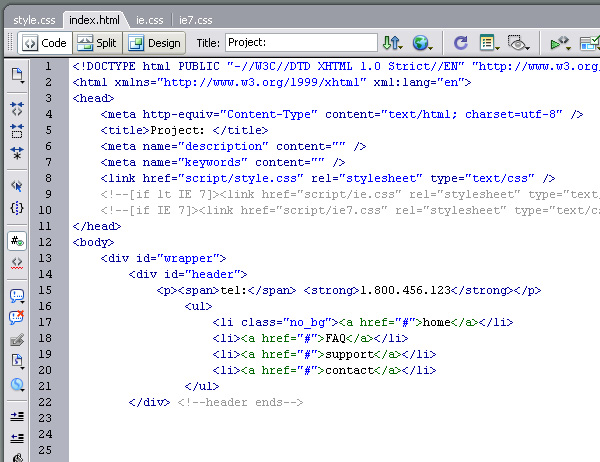Click the Check Browser Compatibility icon
This screenshot has width=600, height=462.
point(589,42)
